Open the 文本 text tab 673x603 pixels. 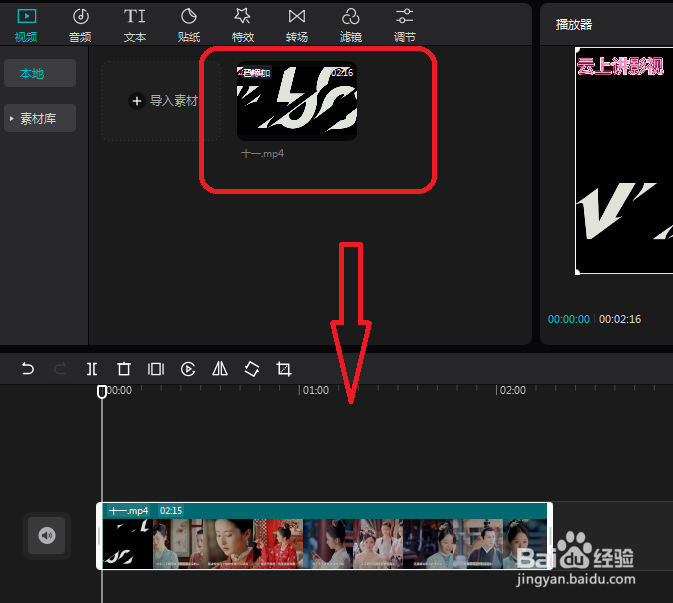point(135,25)
